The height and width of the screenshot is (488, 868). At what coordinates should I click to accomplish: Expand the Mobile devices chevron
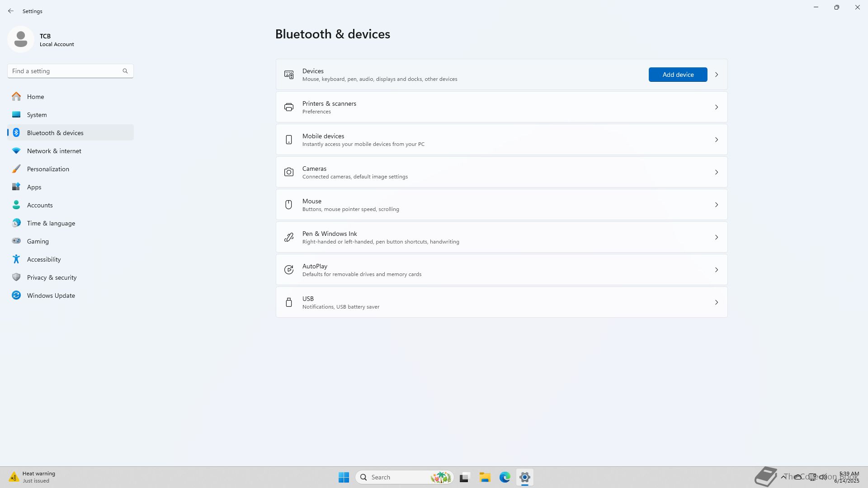[x=716, y=140]
